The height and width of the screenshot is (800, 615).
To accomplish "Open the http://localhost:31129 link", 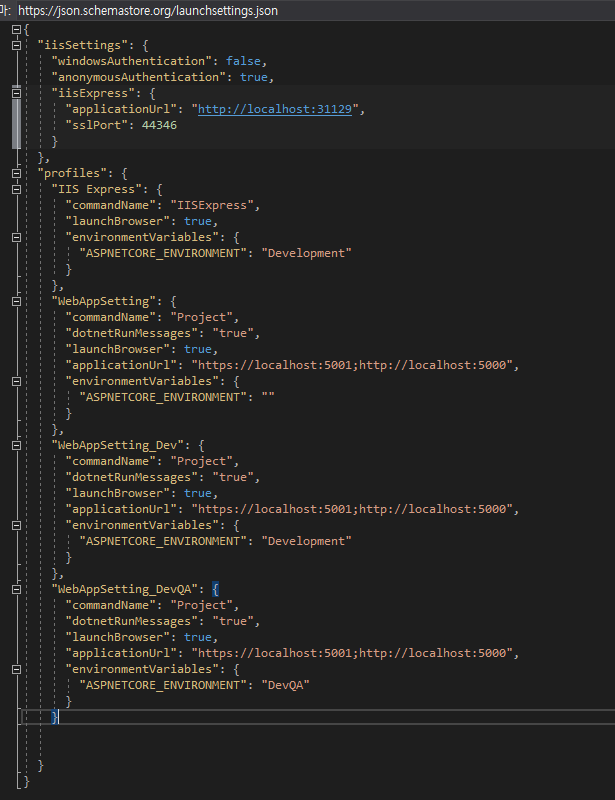I will [275, 109].
